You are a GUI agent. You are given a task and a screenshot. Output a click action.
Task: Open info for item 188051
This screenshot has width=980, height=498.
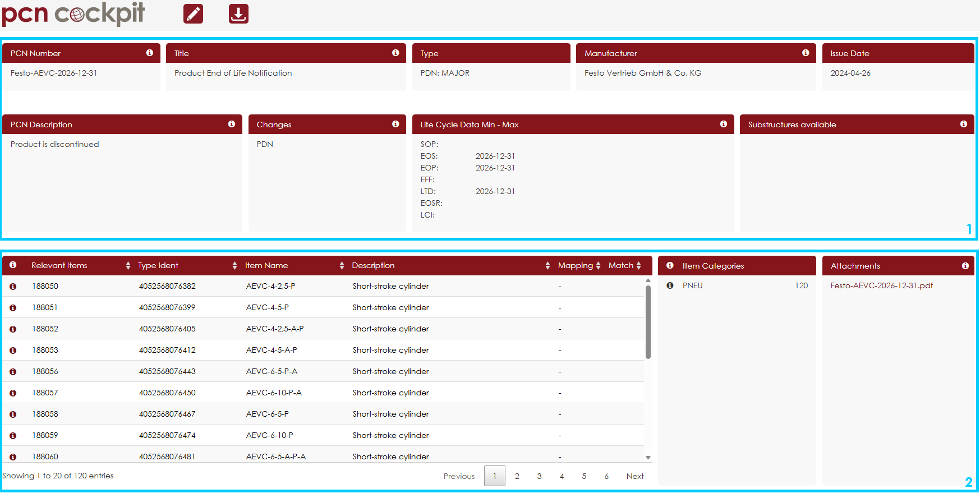click(13, 308)
